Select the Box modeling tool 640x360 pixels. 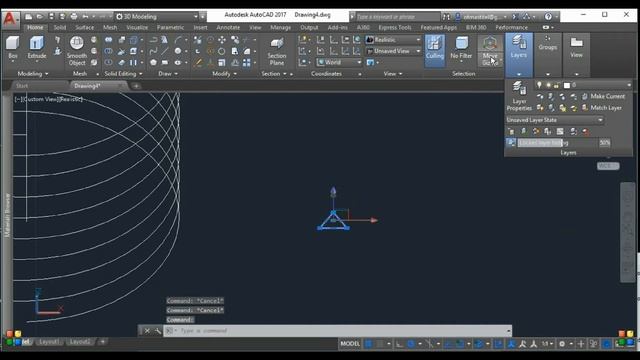pyautogui.click(x=13, y=48)
